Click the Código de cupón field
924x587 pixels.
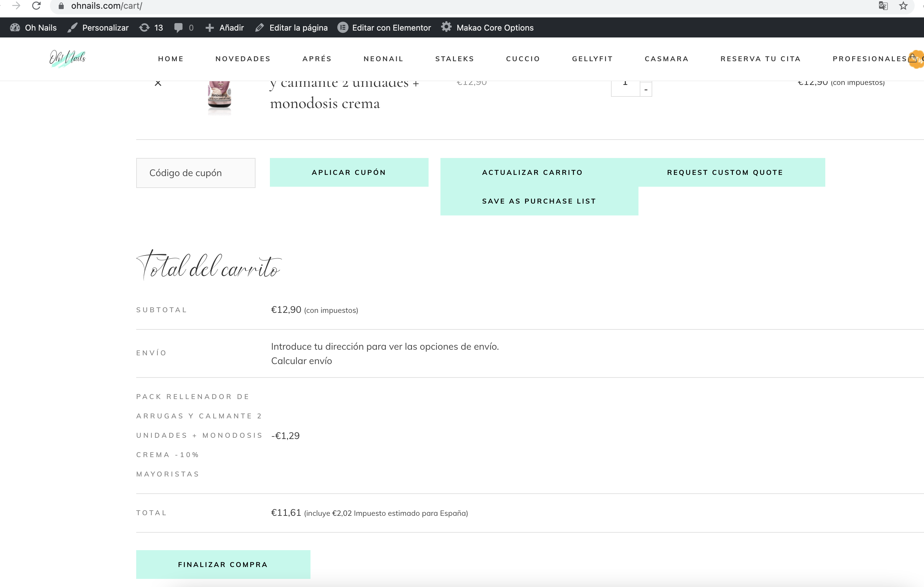(x=196, y=173)
